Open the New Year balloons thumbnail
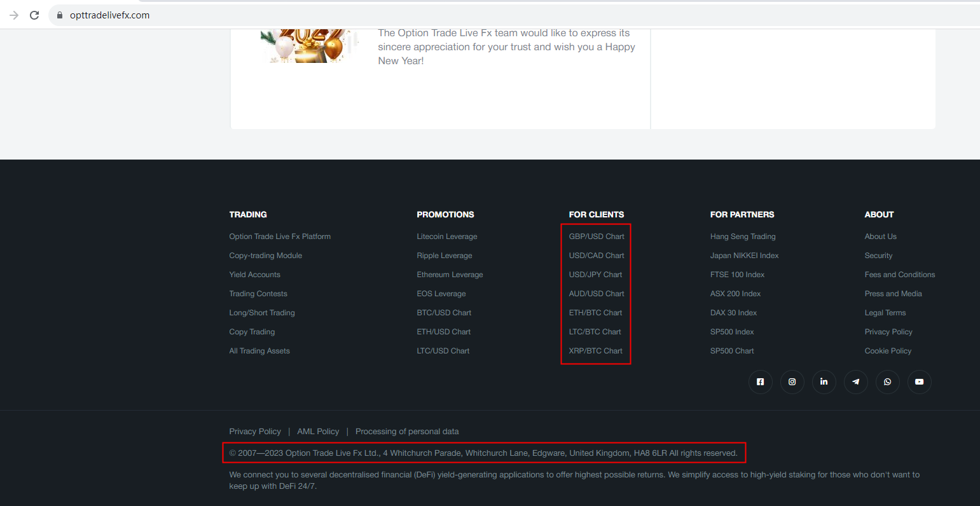Image resolution: width=980 pixels, height=506 pixels. click(310, 46)
